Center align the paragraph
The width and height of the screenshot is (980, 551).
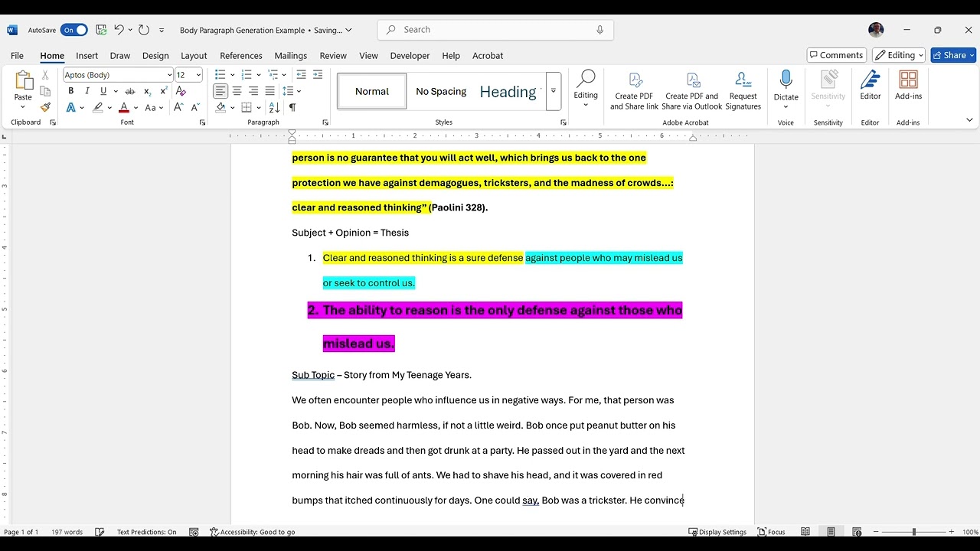coord(237,91)
